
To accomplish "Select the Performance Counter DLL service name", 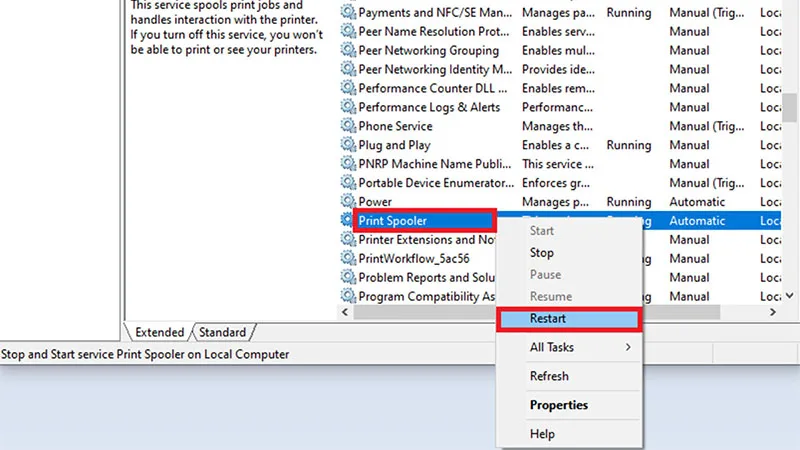I will click(433, 88).
